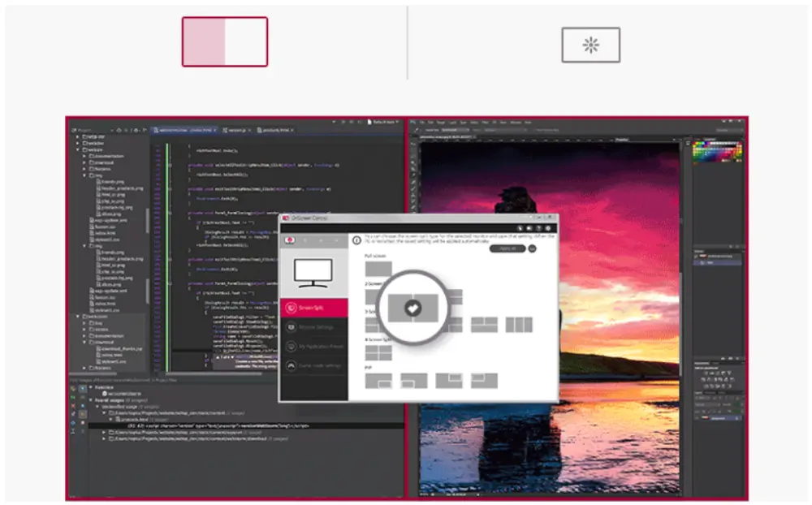Click the monitor picture in OnScreen Control sidebar
The height and width of the screenshot is (505, 812).
tap(313, 273)
